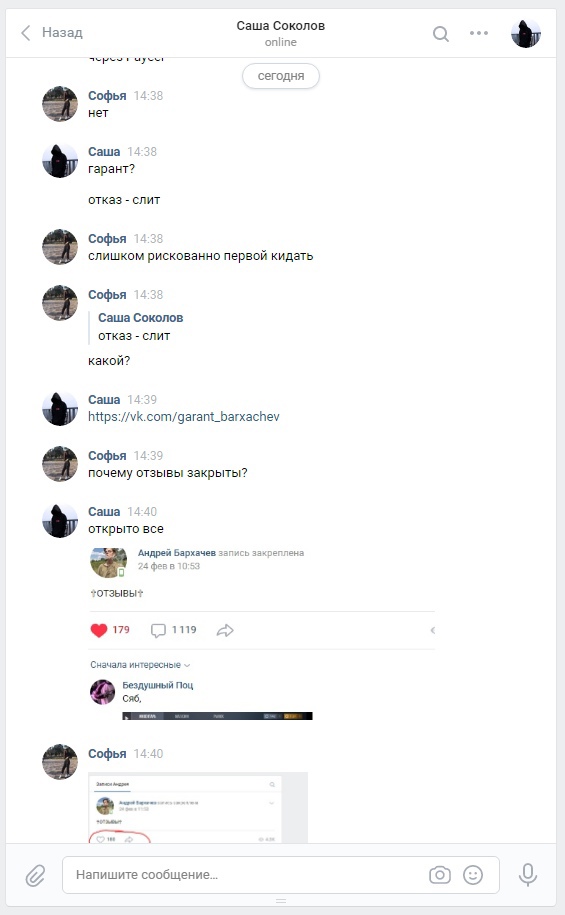Image resolution: width=565 pixels, height=915 pixels.
Task: Click the microphone voice message icon
Action: pos(528,875)
